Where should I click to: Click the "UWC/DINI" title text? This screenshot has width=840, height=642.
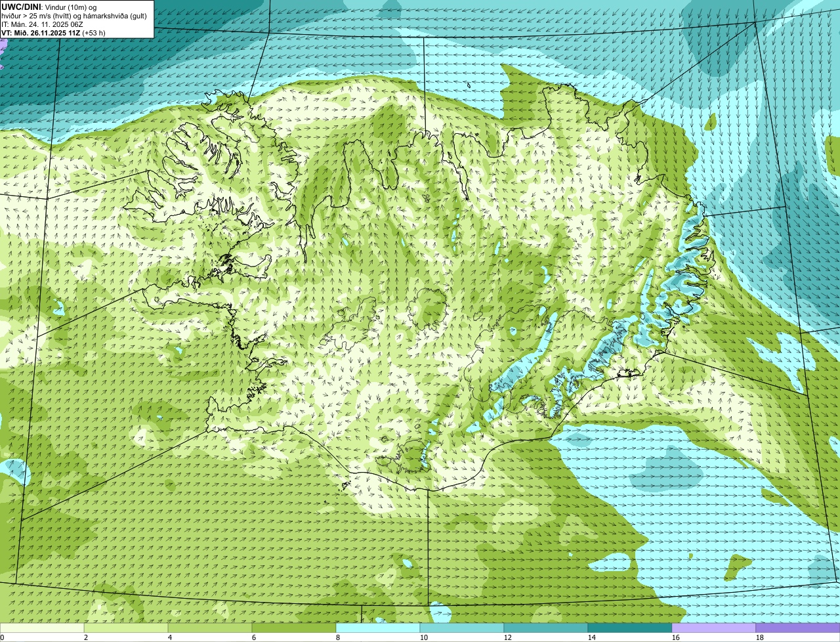[20, 6]
